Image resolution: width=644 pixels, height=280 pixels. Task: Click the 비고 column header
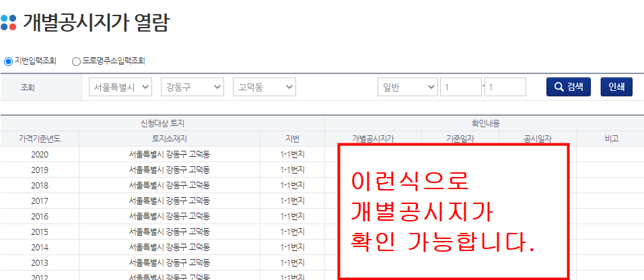click(x=610, y=139)
